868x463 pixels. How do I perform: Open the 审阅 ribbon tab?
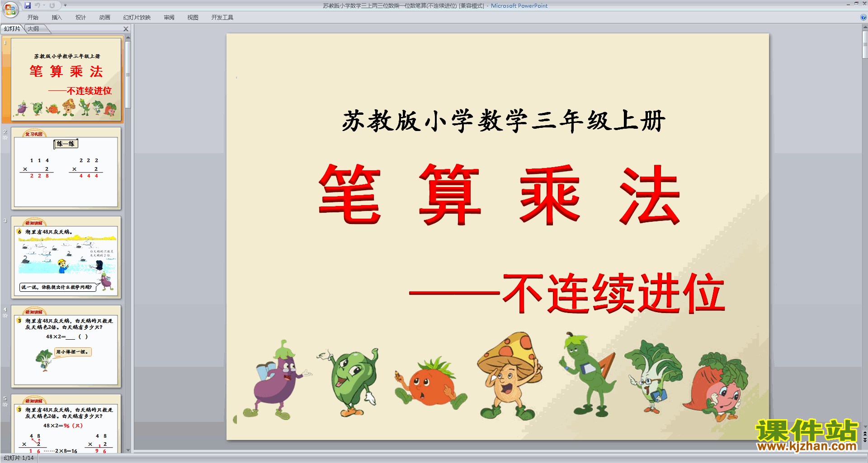click(169, 18)
